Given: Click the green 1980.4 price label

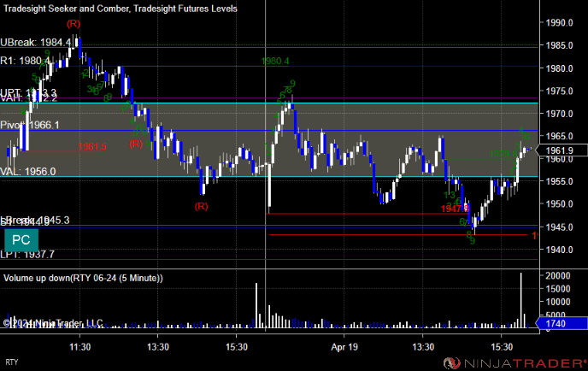Looking at the screenshot, I should [x=275, y=61].
